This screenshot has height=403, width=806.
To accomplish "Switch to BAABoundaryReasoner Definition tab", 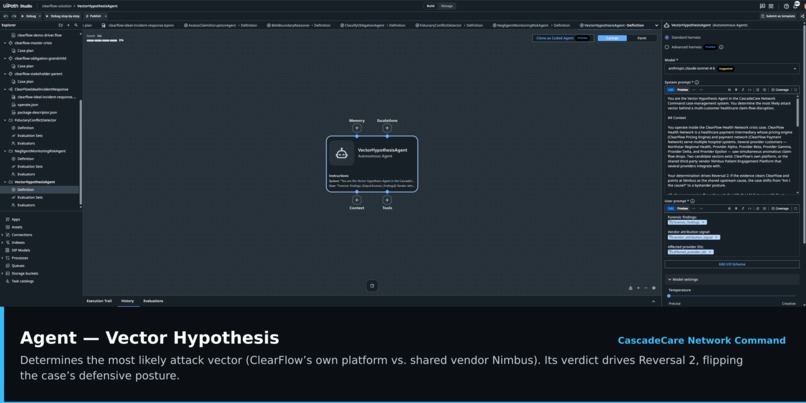I will (x=301, y=25).
